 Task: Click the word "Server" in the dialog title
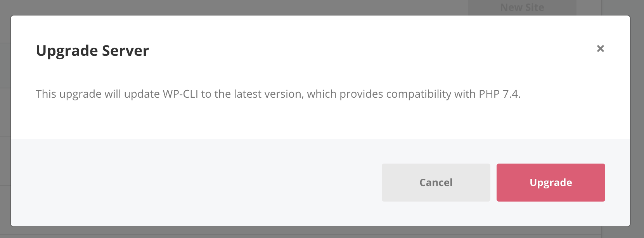click(126, 51)
